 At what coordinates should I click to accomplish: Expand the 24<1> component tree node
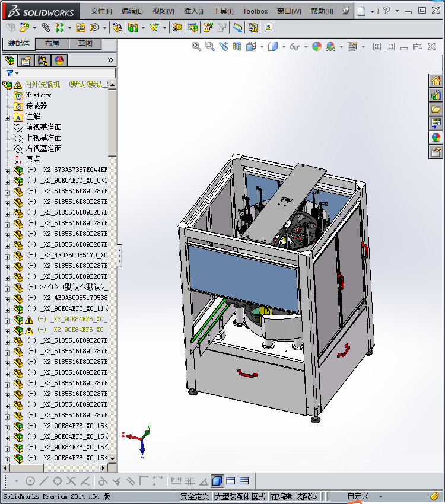coord(7,289)
